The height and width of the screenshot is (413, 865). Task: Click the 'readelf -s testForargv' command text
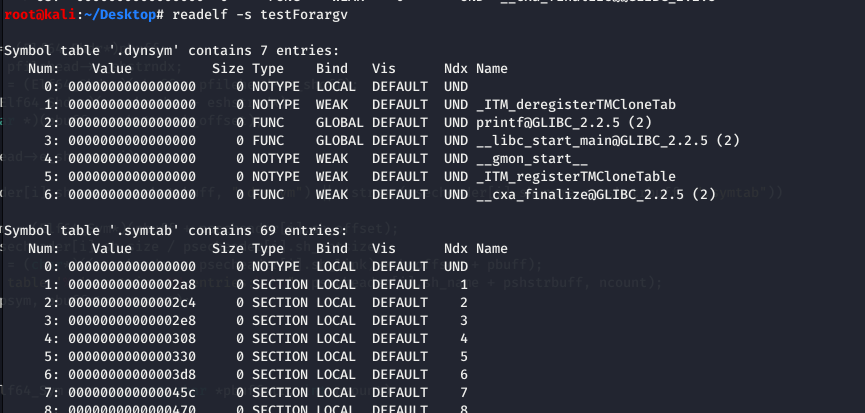[x=260, y=15]
